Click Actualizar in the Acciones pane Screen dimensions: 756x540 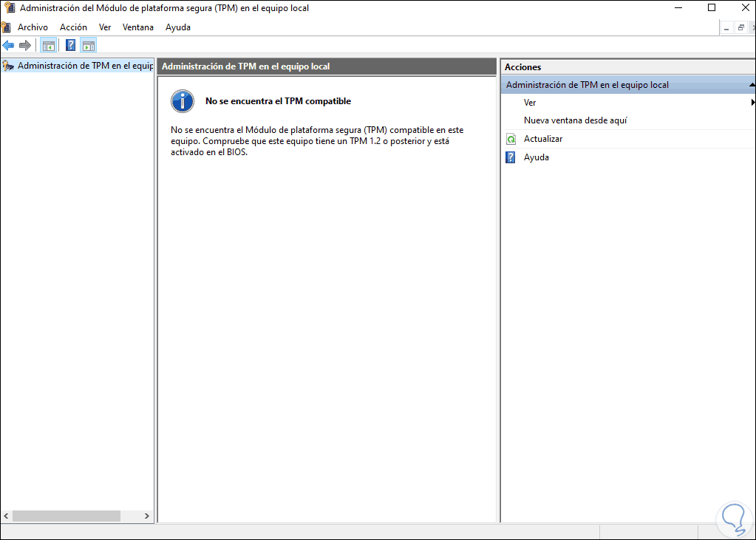point(543,139)
